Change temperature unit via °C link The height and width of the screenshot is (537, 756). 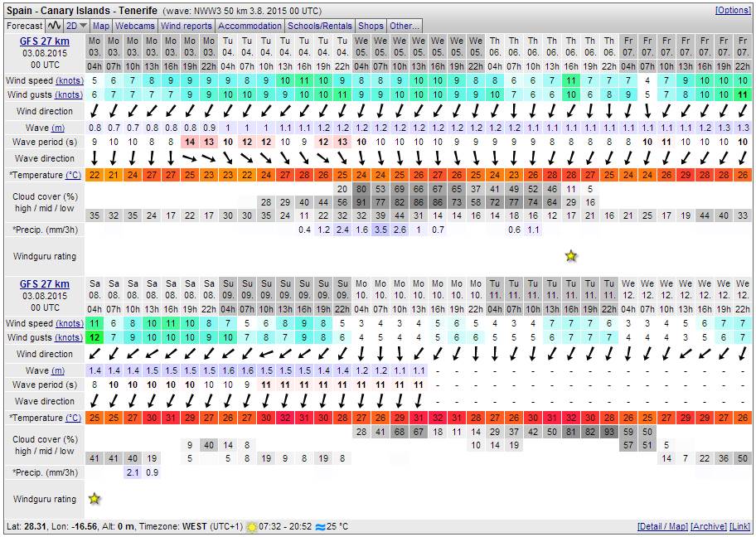[x=74, y=175]
